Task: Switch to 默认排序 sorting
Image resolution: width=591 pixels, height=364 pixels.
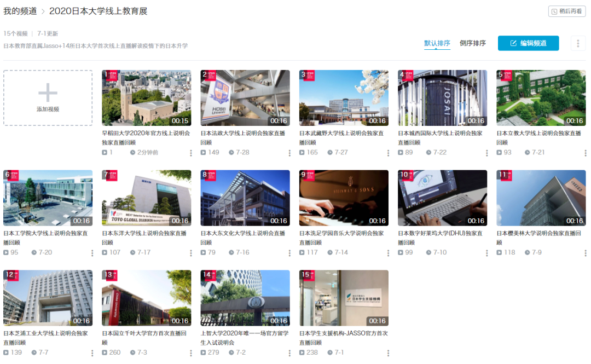Action: 437,43
